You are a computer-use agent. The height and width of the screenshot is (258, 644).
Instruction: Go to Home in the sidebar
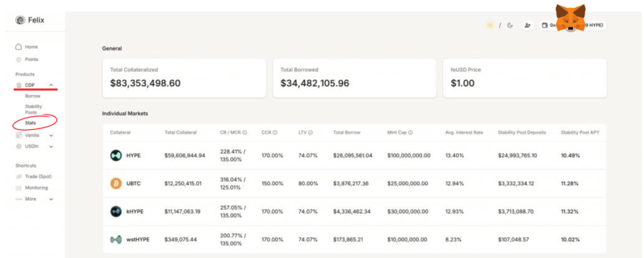pos(31,47)
